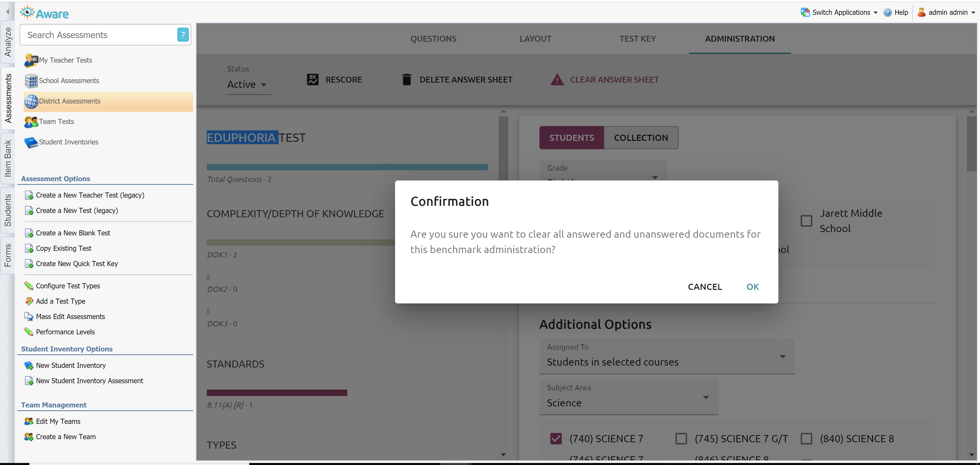This screenshot has width=980, height=465.
Task: Open the Students side tab
Action: (8, 210)
